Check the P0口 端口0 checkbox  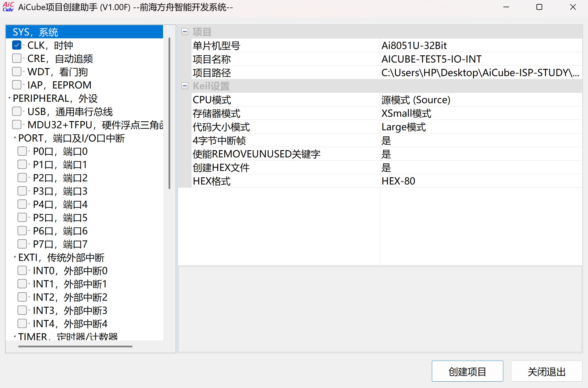[22, 151]
